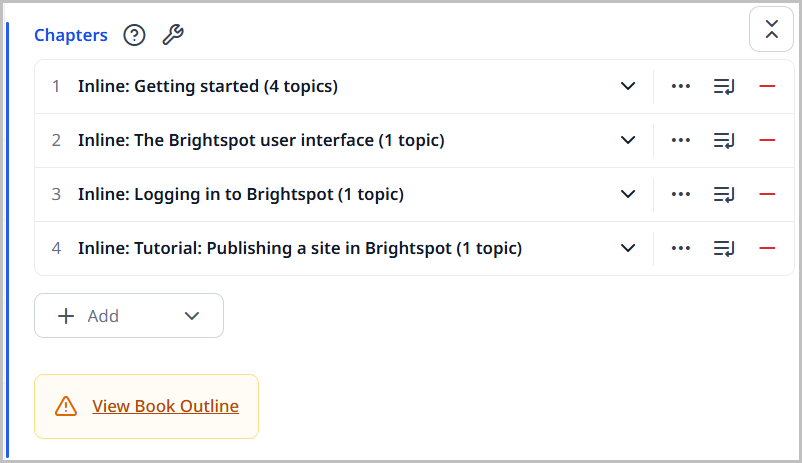Expand the Logging in to Brightspot chevron
This screenshot has height=463, width=802.
(628, 194)
